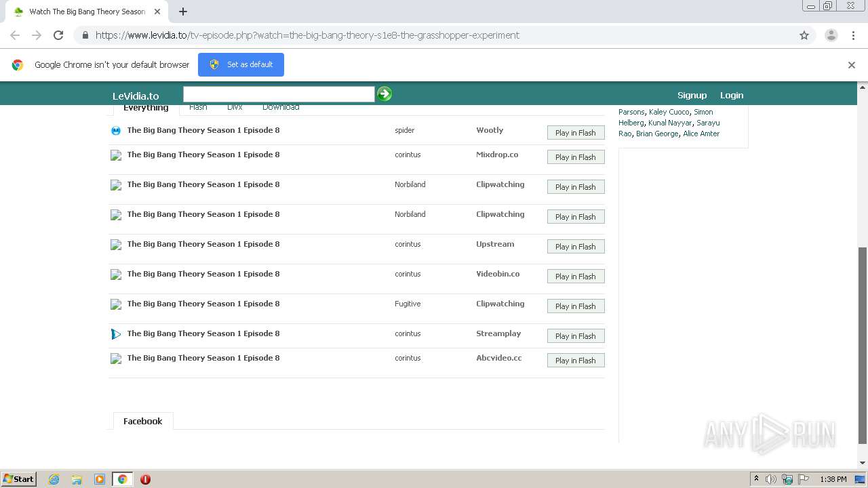Click the green search arrow icon

point(384,94)
